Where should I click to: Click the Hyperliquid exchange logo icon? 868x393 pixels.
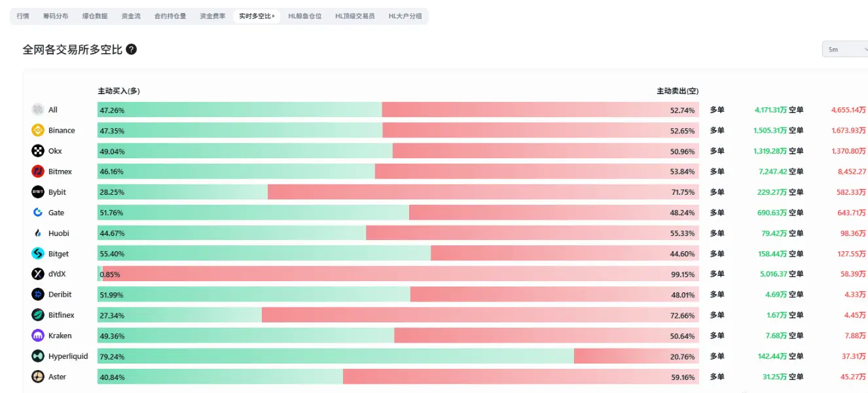(38, 356)
